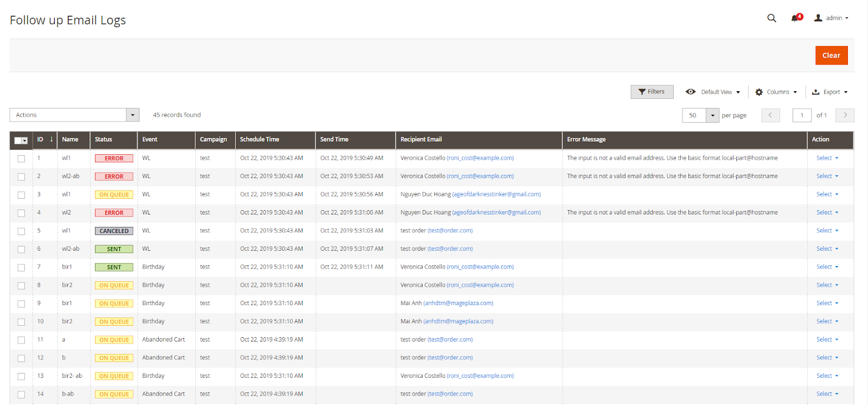The height and width of the screenshot is (405, 868).
Task: Open Select action menu for row 3
Action: (x=827, y=194)
